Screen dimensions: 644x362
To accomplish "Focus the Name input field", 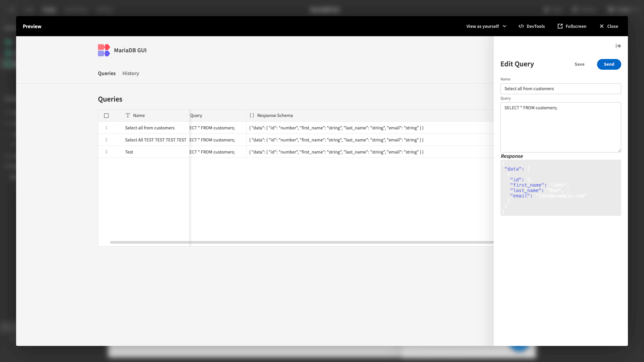I will click(x=560, y=89).
